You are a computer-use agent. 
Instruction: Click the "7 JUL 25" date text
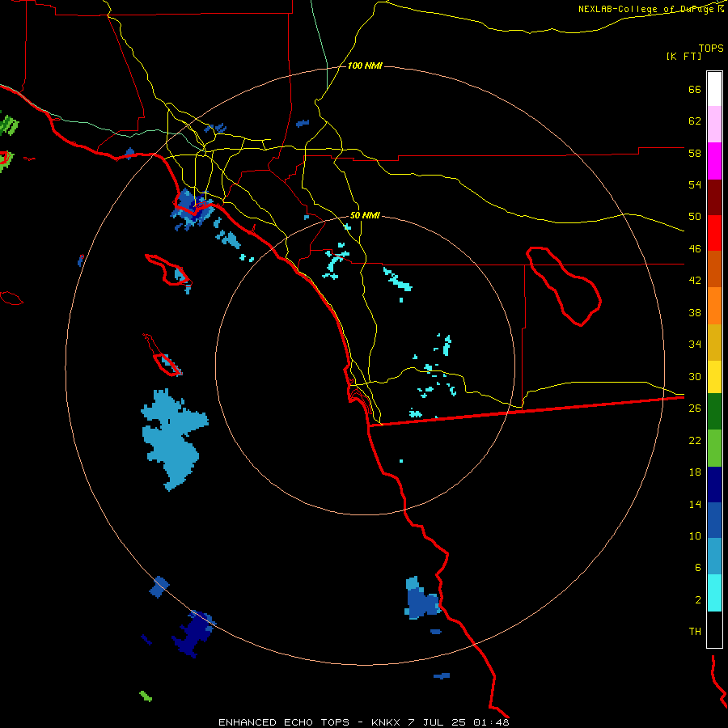tap(437, 722)
